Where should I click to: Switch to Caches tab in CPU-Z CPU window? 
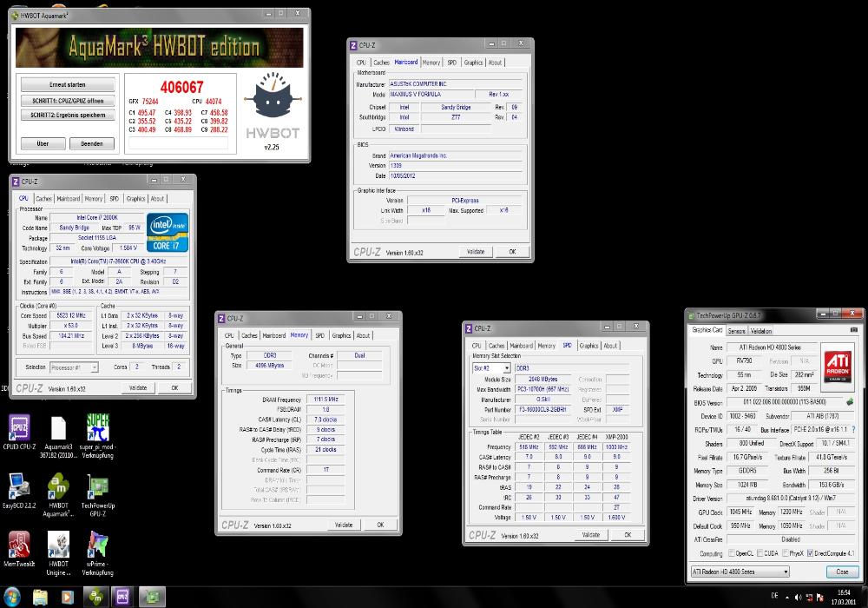click(x=43, y=198)
